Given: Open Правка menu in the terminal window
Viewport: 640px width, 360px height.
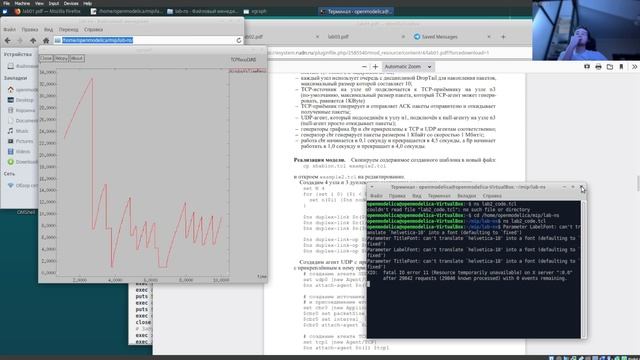Looking at the screenshot, I should click(397, 196).
